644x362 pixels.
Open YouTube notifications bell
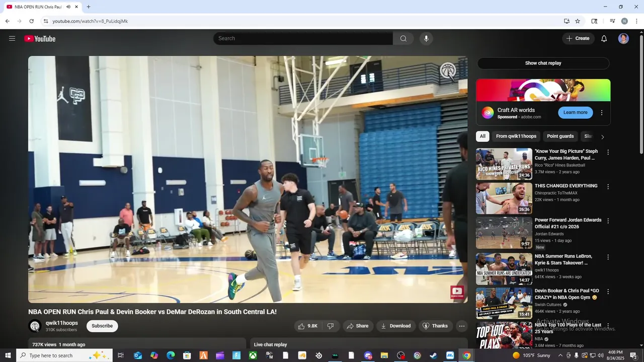pos(604,39)
